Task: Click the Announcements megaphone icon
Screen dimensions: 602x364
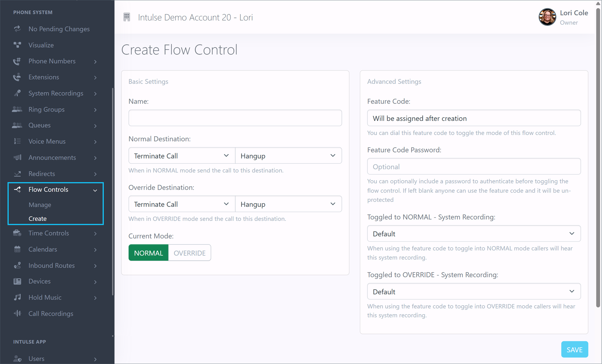Action: 17,157
